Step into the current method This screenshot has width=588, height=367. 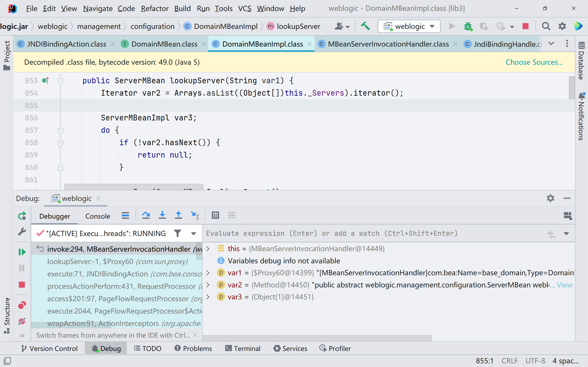tap(162, 215)
